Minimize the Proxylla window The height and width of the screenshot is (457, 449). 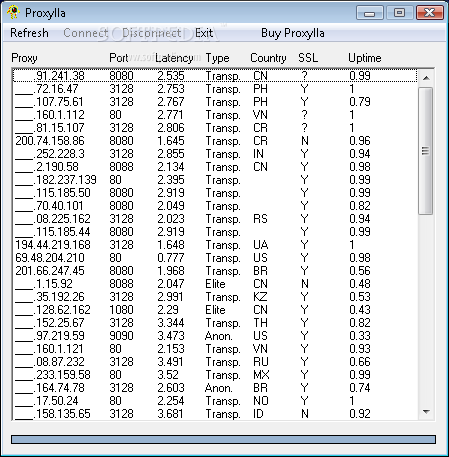point(369,13)
